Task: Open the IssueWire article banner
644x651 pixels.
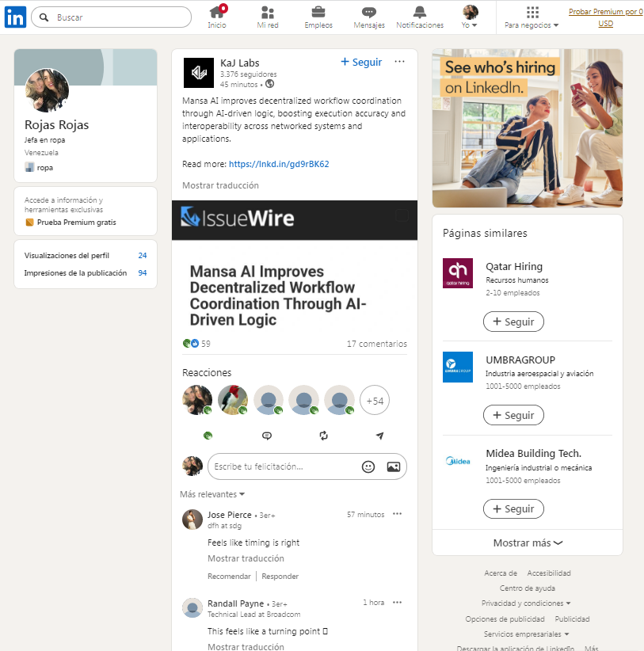Action: pos(295,220)
